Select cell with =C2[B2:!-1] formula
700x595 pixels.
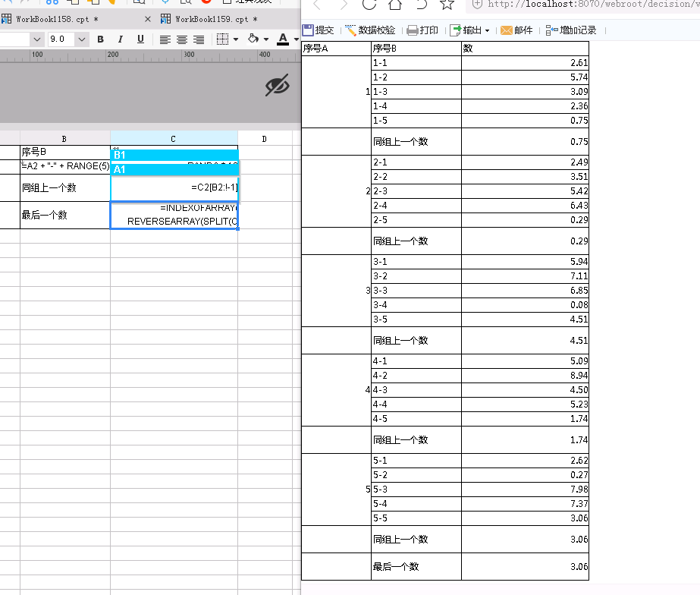pos(174,187)
